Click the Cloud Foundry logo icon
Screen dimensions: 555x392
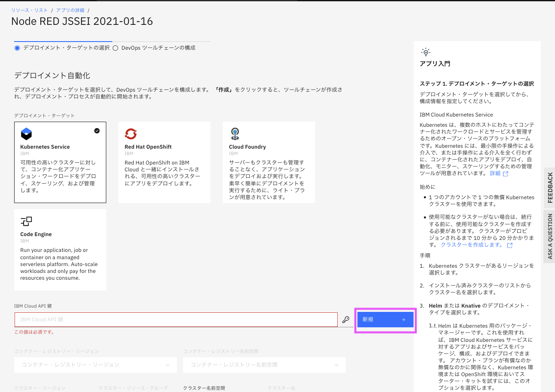234,134
